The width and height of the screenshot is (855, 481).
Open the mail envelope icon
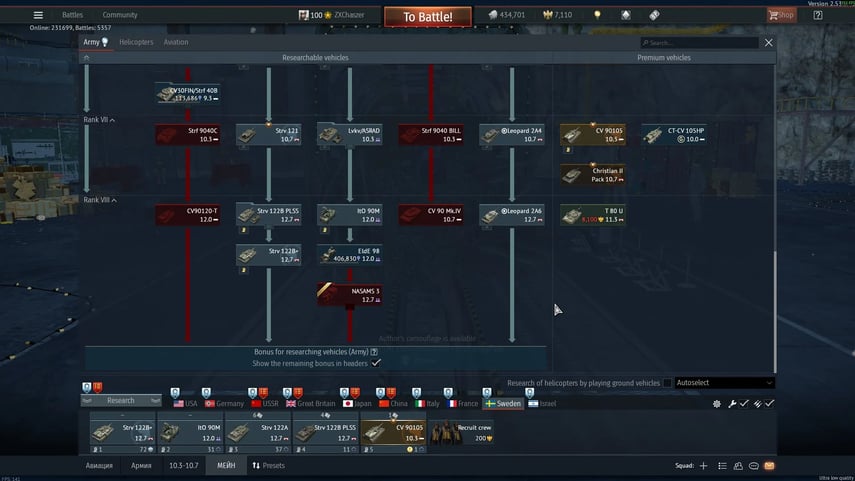tap(769, 466)
